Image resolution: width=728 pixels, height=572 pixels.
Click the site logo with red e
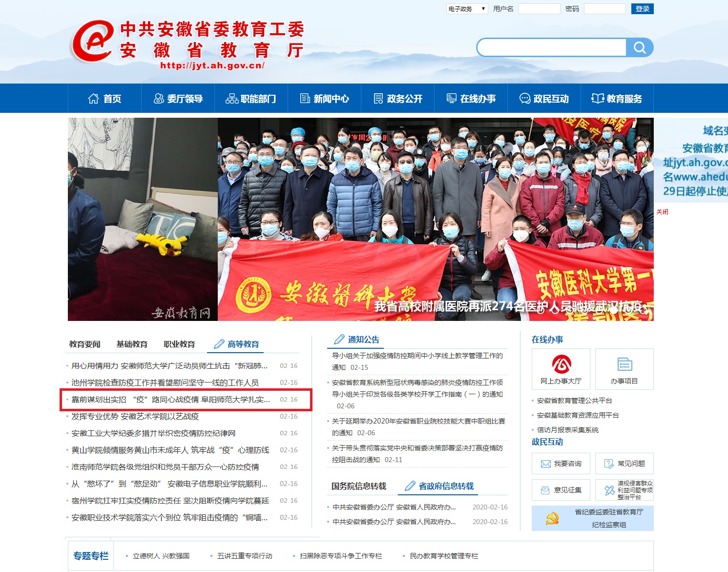pos(93,42)
